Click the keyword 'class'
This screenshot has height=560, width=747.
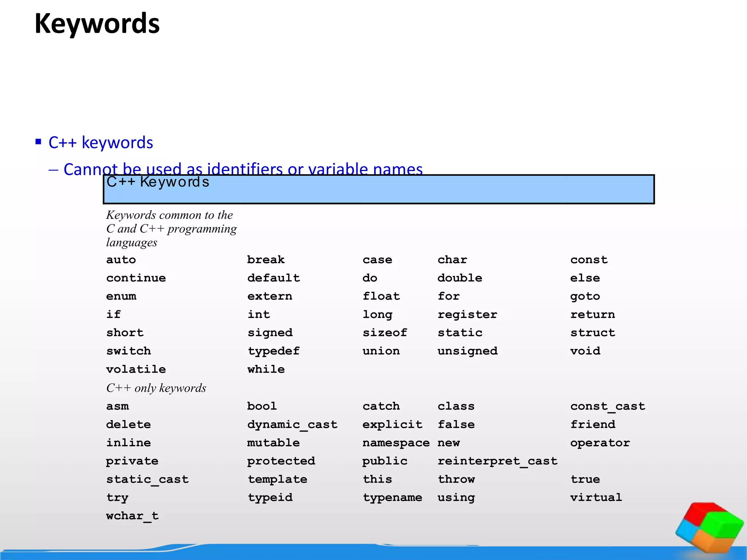point(456,406)
